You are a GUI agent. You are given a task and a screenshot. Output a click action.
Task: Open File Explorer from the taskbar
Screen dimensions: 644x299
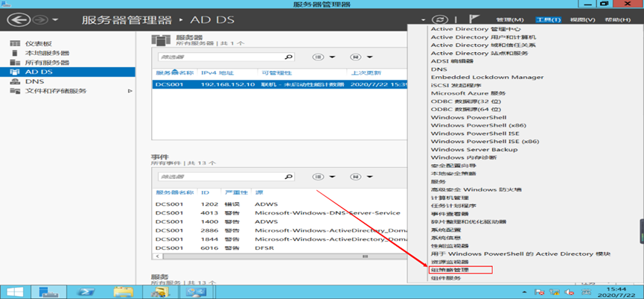pyautogui.click(x=123, y=292)
